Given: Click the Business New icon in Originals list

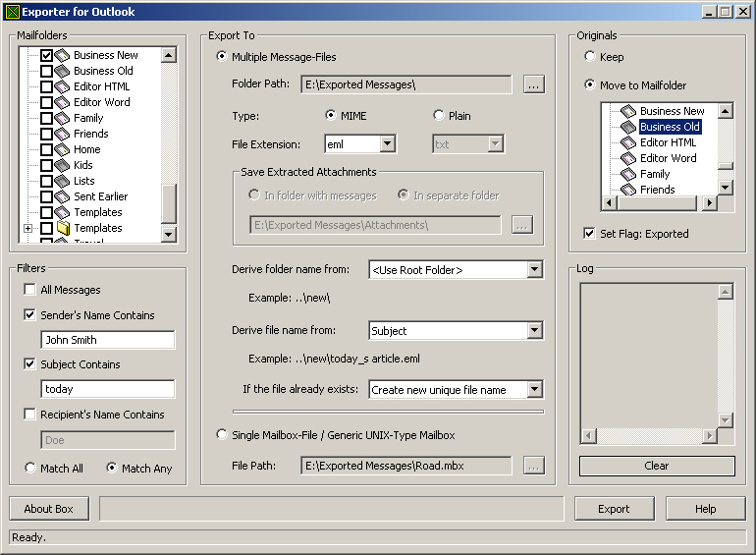Looking at the screenshot, I should tap(628, 111).
